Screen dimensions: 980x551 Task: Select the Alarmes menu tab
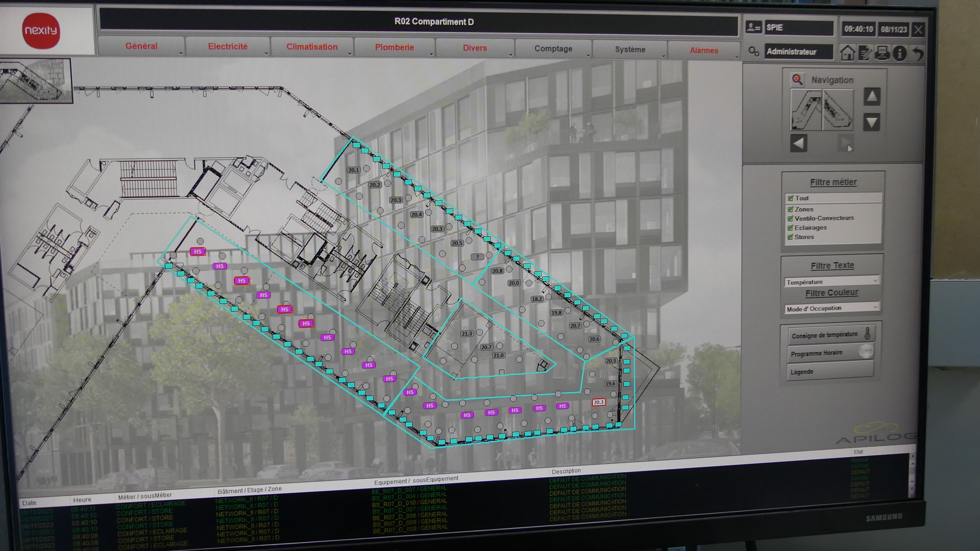[x=704, y=50]
